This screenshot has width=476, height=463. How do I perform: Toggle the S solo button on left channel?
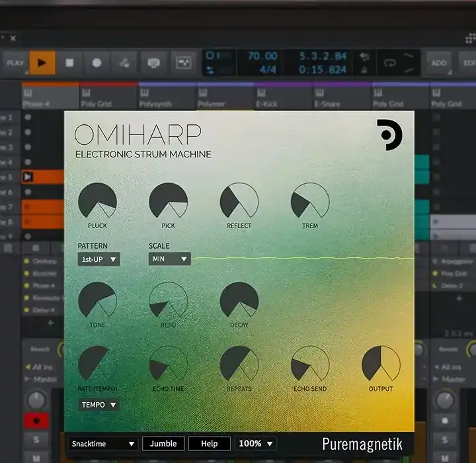pyautogui.click(x=36, y=440)
